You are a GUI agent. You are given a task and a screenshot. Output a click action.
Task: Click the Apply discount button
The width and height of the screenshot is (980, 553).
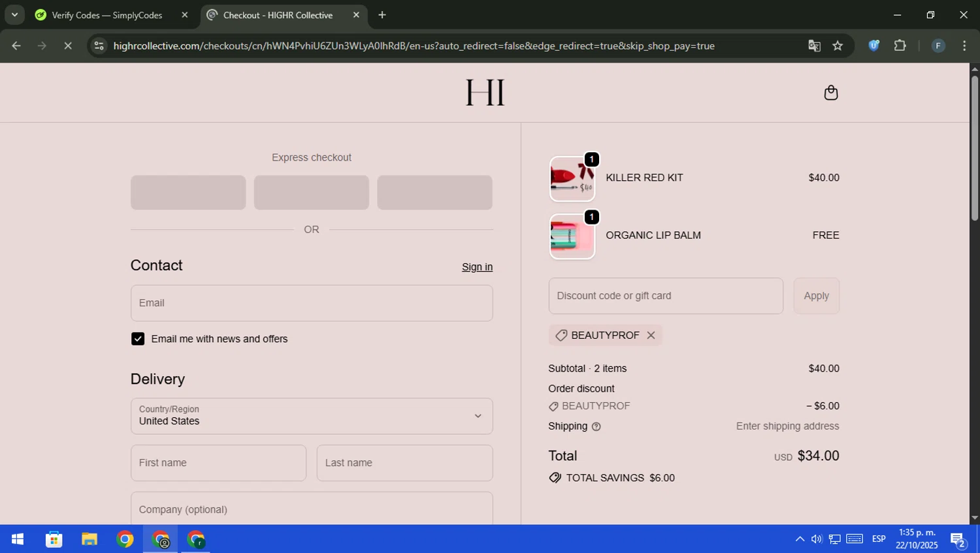(x=816, y=296)
